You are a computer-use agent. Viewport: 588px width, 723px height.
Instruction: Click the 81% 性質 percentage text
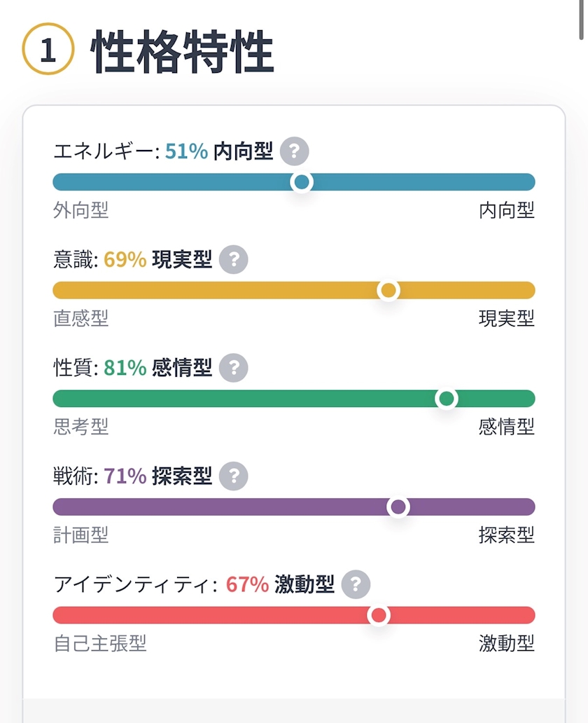point(125,368)
